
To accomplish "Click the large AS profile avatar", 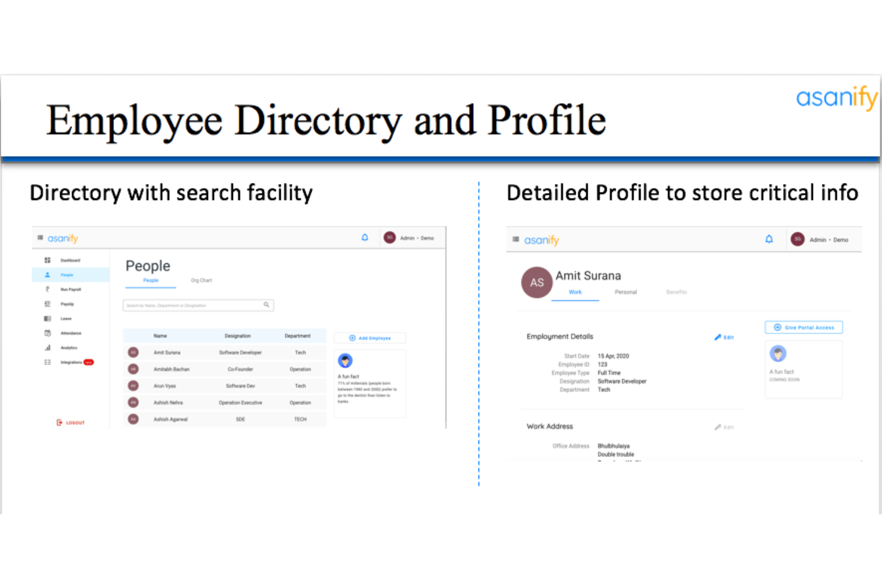I will tap(537, 282).
